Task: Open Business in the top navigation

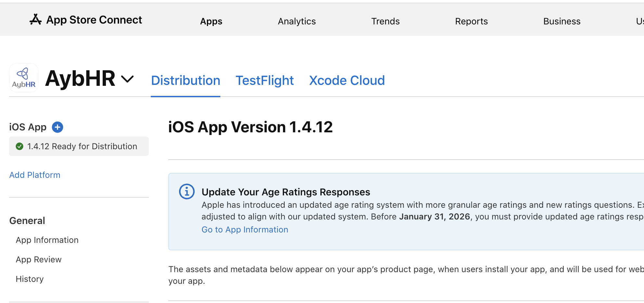Action: [562, 21]
